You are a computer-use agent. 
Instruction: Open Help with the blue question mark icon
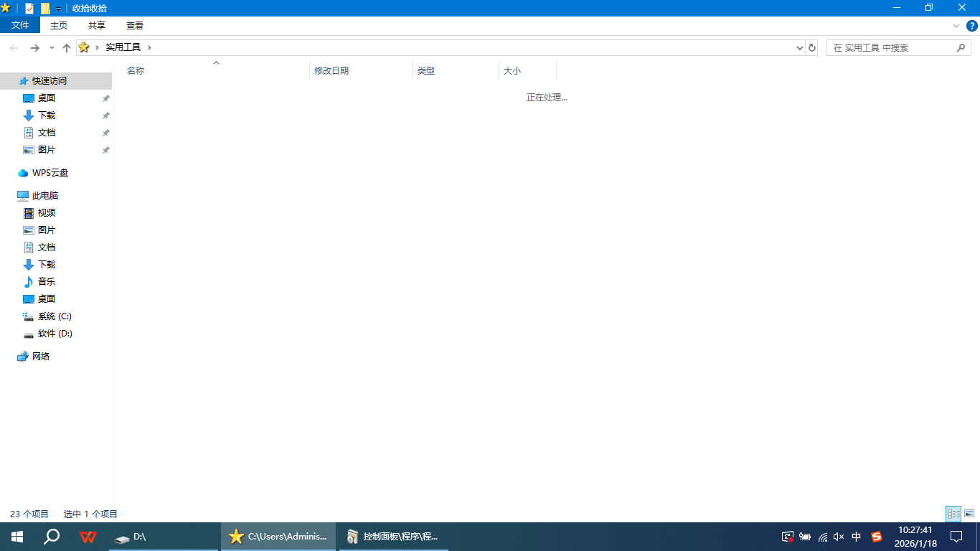(972, 25)
